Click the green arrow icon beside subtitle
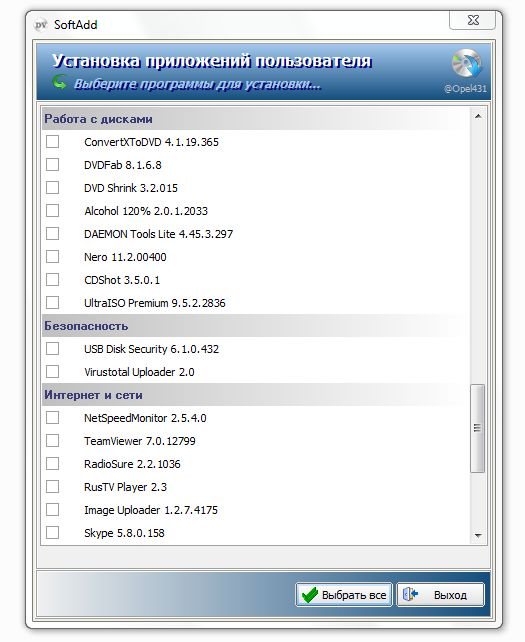525x642 pixels. click(60, 82)
